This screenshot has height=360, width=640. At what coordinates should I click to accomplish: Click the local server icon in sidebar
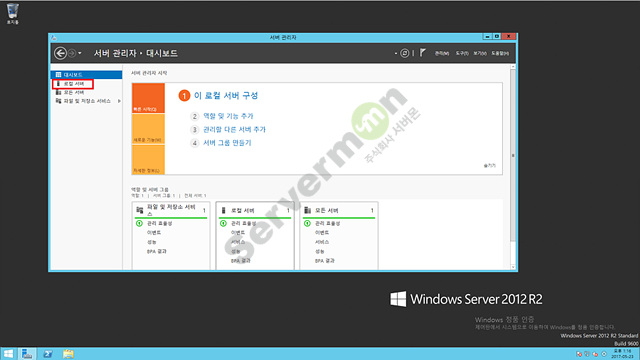[x=58, y=84]
